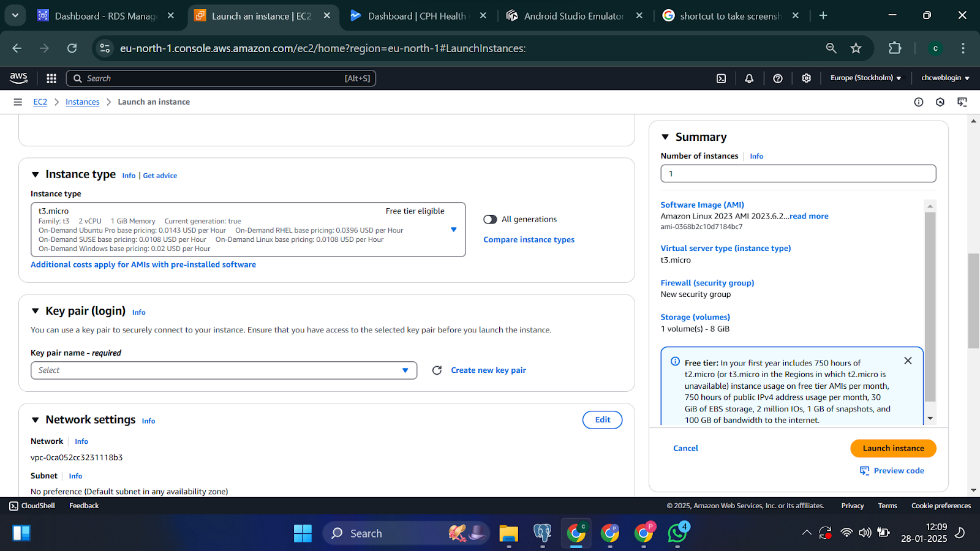Open the notifications bell
The width and height of the screenshot is (980, 551).
[749, 78]
